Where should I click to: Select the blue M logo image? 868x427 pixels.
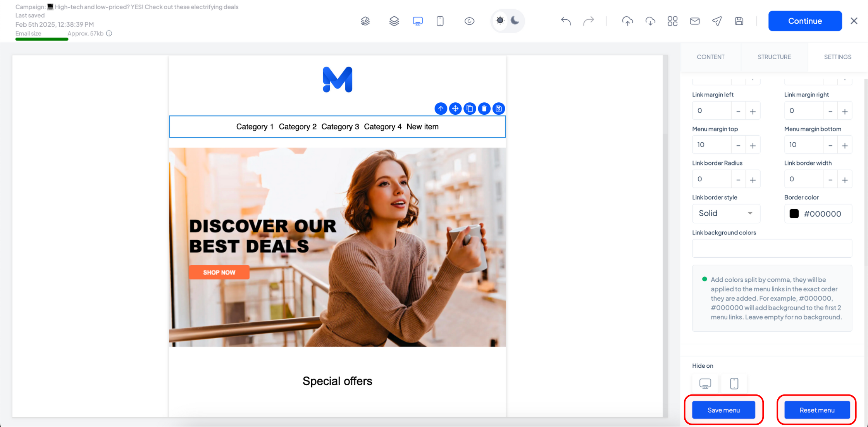point(338,79)
